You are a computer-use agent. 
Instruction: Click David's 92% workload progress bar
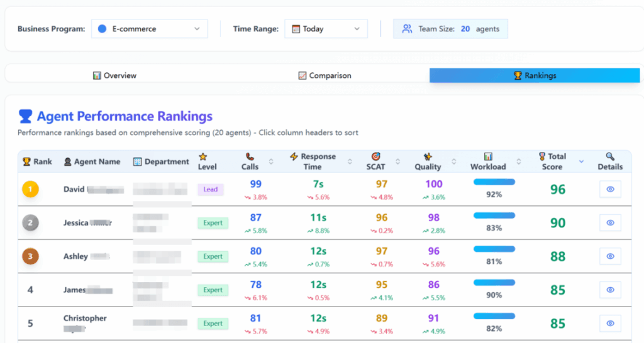pyautogui.click(x=494, y=182)
